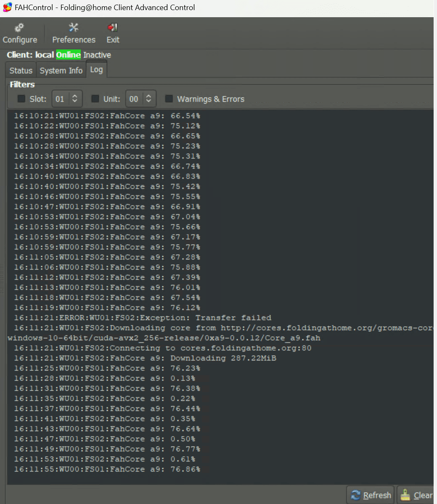Click the green Online status label
Image resolution: width=437 pixels, height=504 pixels.
(x=69, y=55)
